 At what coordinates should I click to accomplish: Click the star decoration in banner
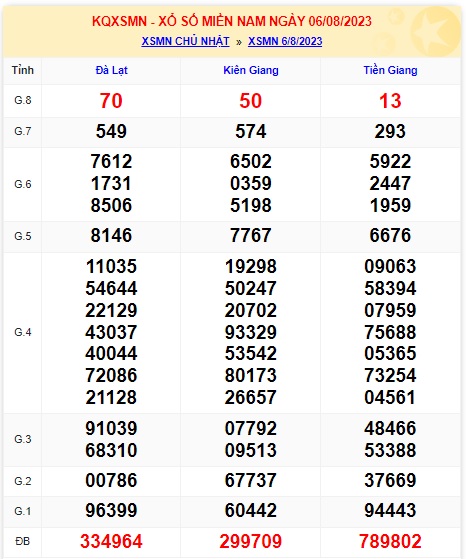point(435,31)
